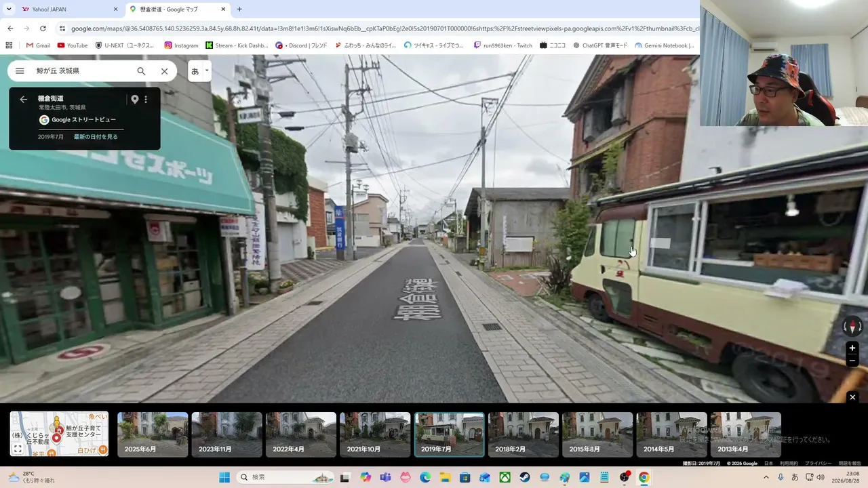The height and width of the screenshot is (488, 868).
Task: Open the Instagram bookmark
Action: point(182,45)
